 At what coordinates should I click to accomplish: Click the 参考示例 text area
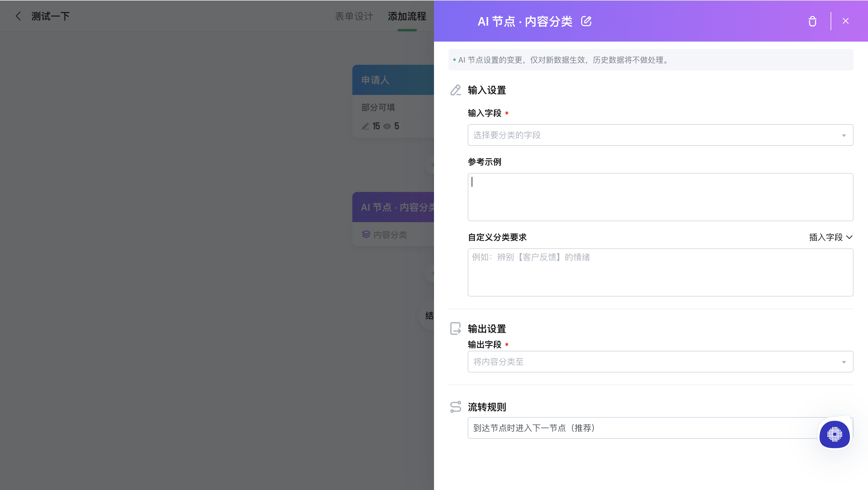[x=660, y=197]
